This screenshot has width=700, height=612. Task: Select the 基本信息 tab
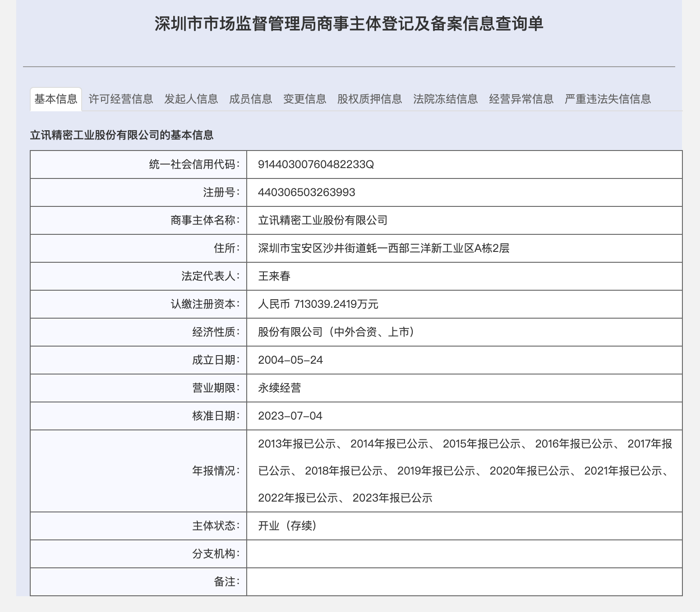tap(56, 99)
